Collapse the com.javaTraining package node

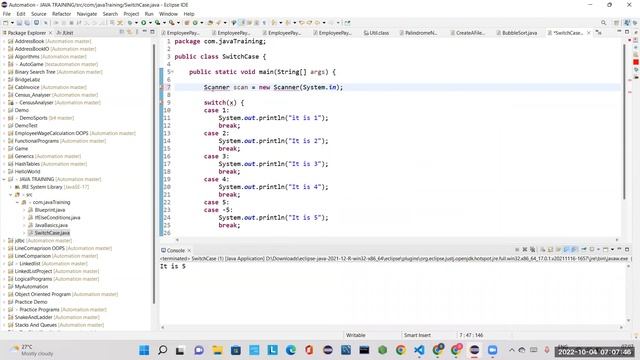(x=17, y=202)
